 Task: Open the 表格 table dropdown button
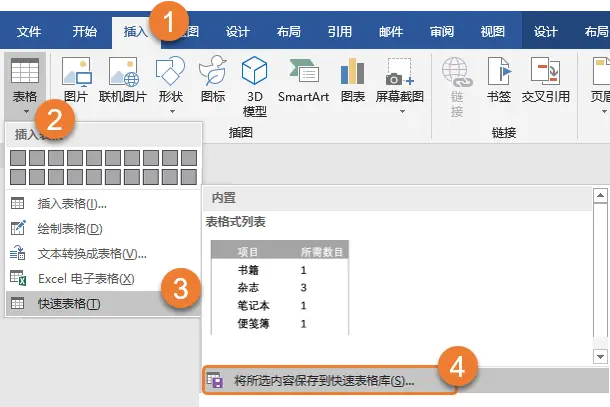click(x=25, y=86)
